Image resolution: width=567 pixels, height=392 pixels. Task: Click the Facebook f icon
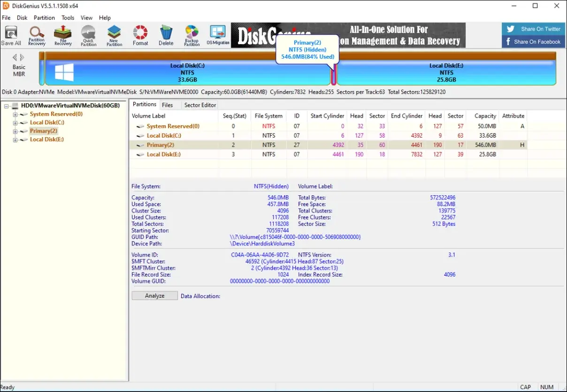(x=508, y=41)
